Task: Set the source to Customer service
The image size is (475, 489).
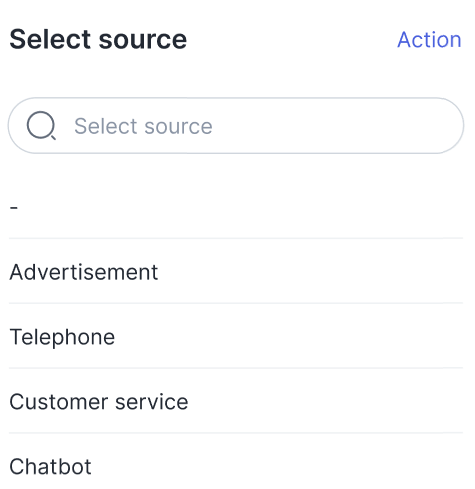Action: [236, 401]
